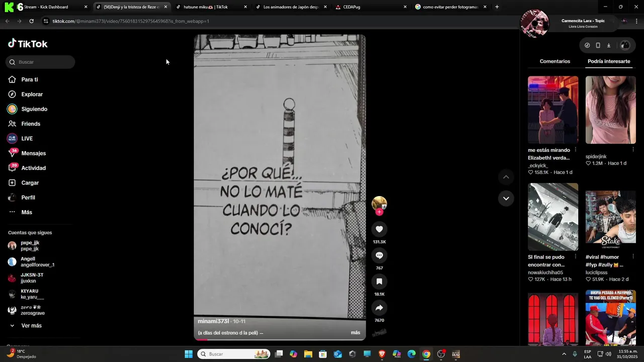644x362 pixels.
Task: Open the creator avatar beside video
Action: click(379, 203)
